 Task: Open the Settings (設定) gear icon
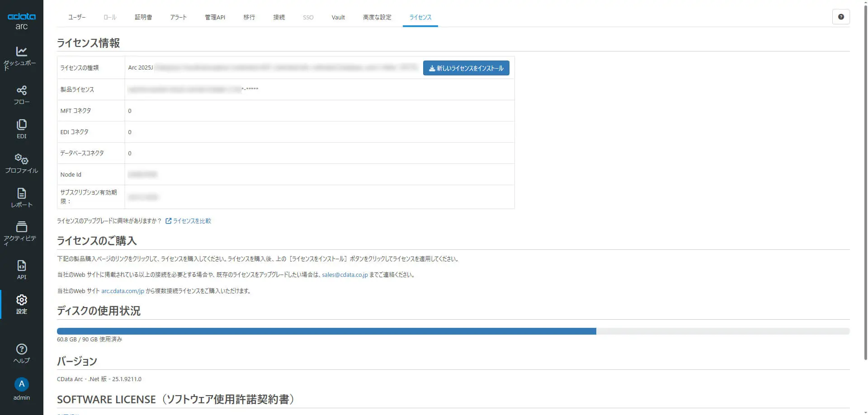(x=21, y=300)
